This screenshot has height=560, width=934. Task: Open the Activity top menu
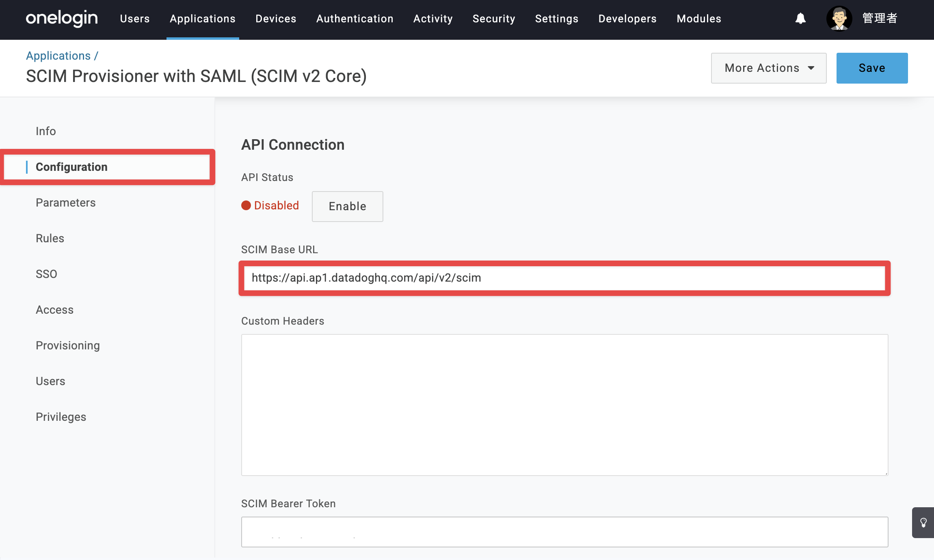(433, 19)
